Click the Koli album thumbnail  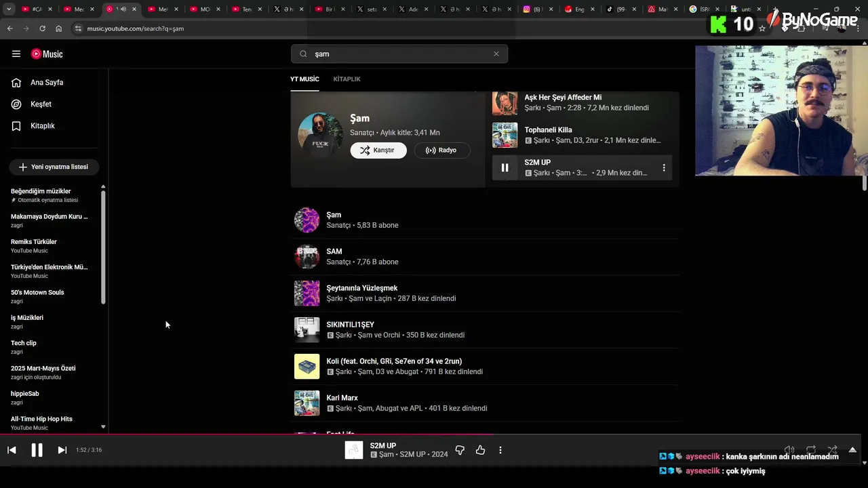(x=307, y=367)
